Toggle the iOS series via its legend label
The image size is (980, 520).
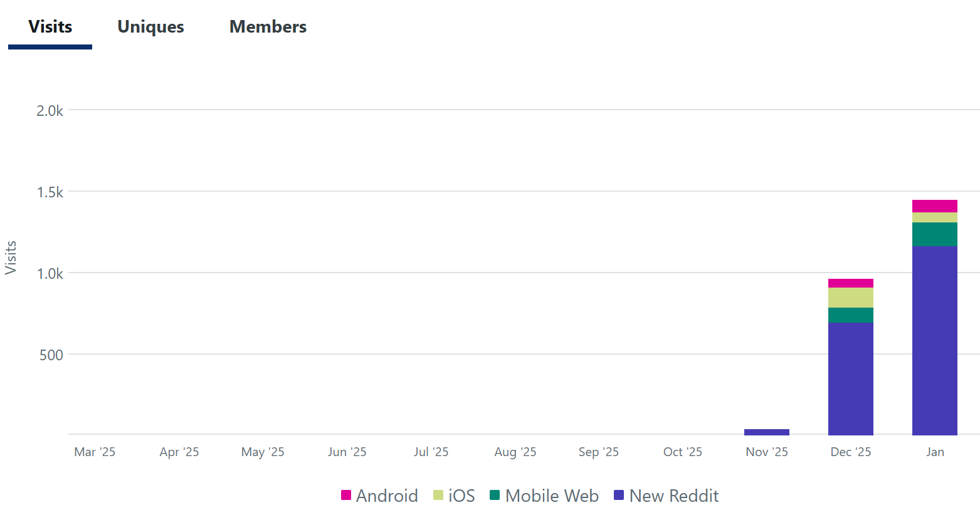click(x=462, y=496)
